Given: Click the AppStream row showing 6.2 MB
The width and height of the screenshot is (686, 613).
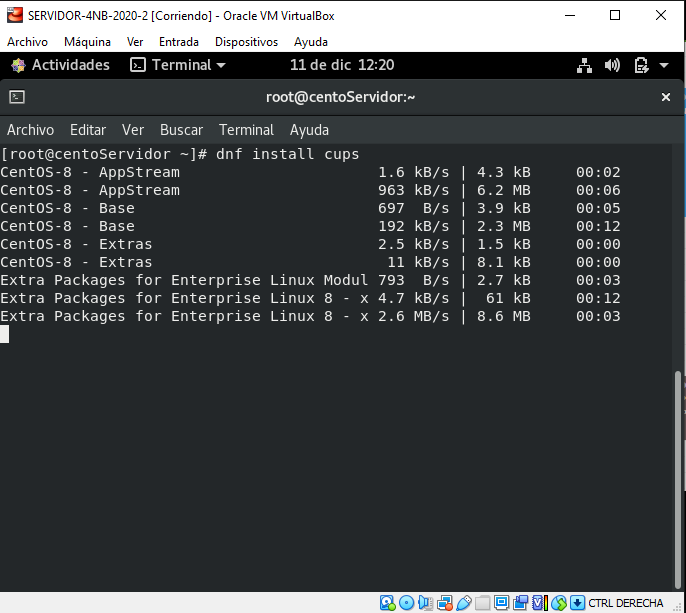Looking at the screenshot, I should click(310, 190).
